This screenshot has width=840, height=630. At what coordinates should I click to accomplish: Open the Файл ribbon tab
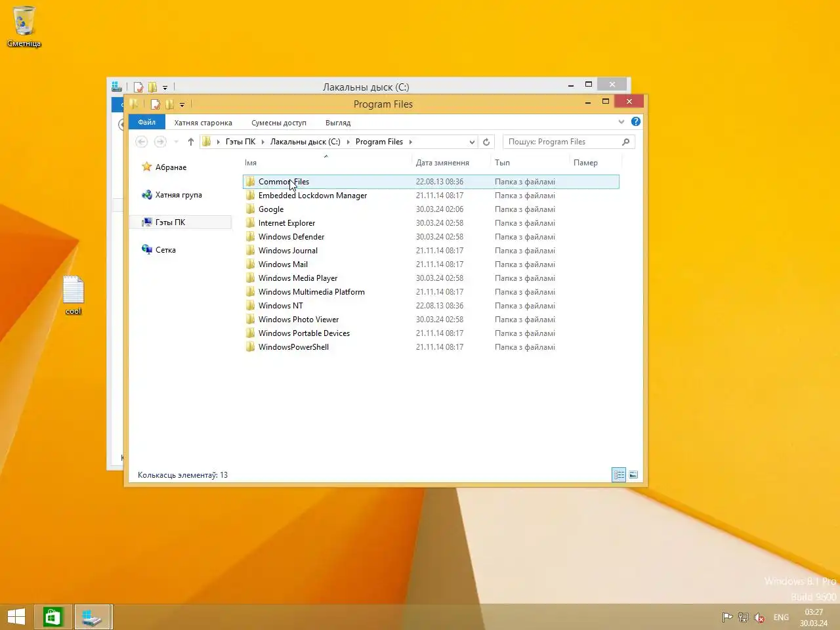147,122
